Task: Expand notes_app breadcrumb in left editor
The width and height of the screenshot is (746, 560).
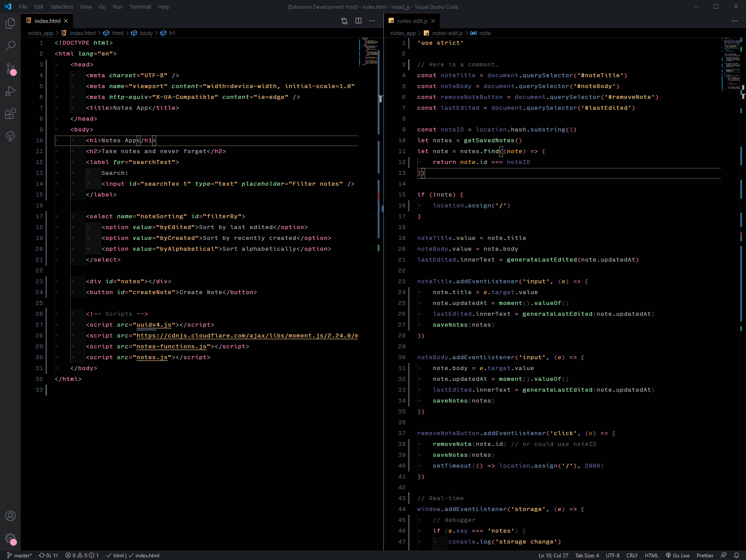Action: click(x=40, y=33)
